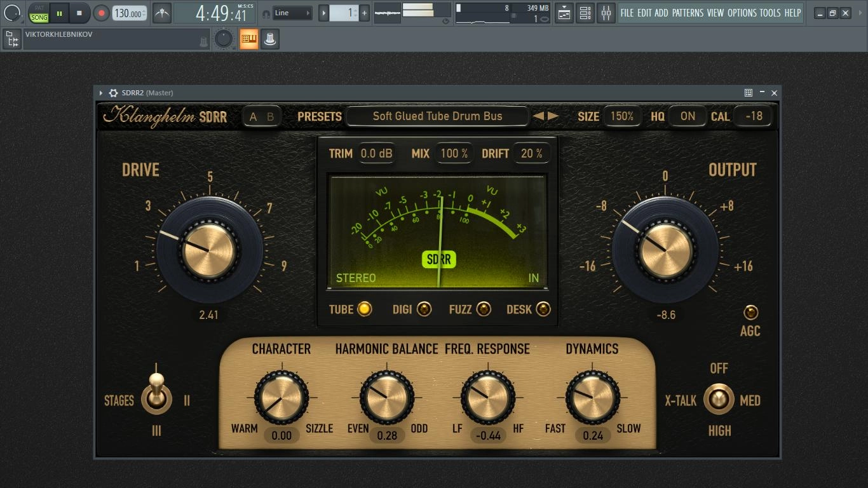Open the playlist view icon

coord(564,13)
